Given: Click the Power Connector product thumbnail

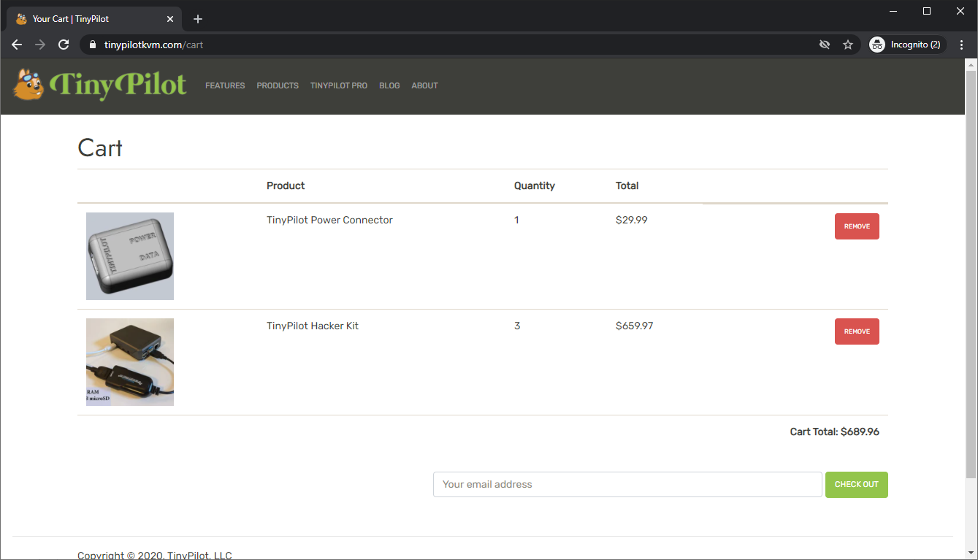Looking at the screenshot, I should click(130, 256).
